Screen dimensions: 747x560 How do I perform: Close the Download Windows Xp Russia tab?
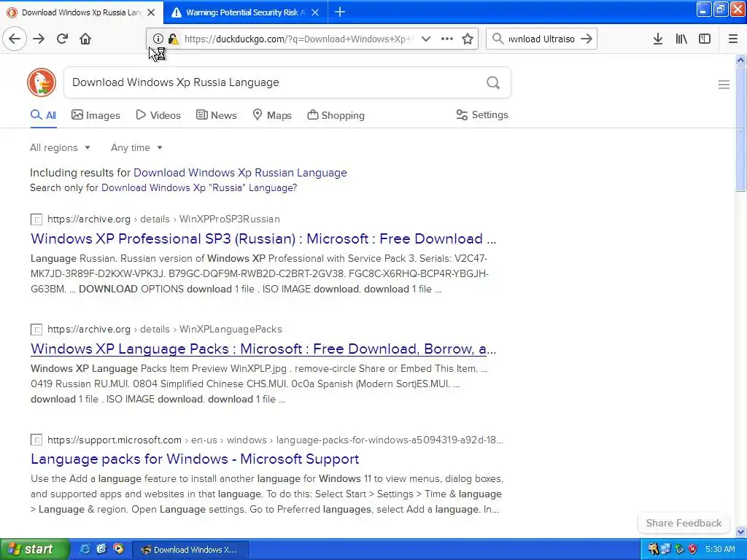coord(151,12)
